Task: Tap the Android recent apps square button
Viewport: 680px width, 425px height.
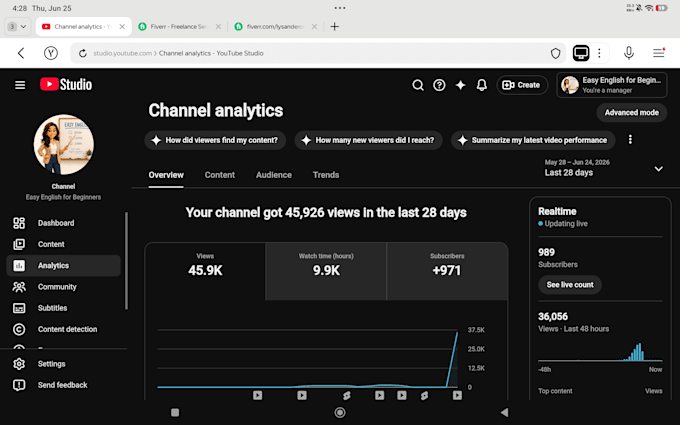Action: [175, 412]
